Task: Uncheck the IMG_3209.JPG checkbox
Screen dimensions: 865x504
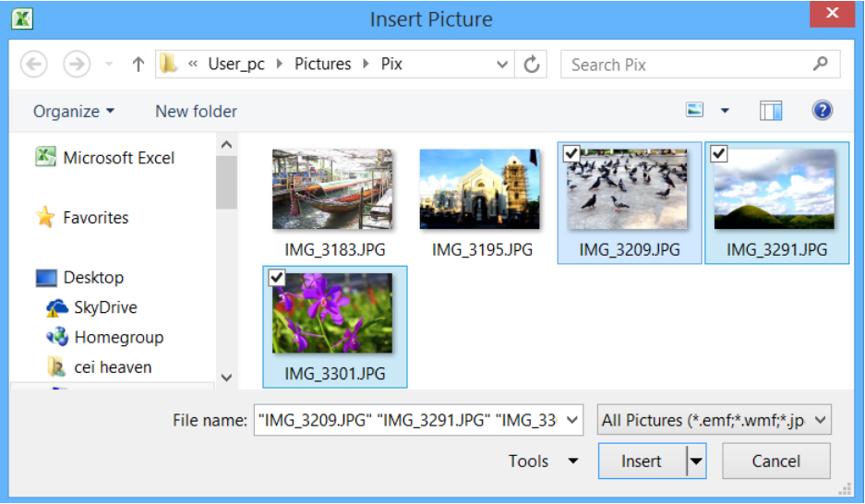Action: pos(571,153)
